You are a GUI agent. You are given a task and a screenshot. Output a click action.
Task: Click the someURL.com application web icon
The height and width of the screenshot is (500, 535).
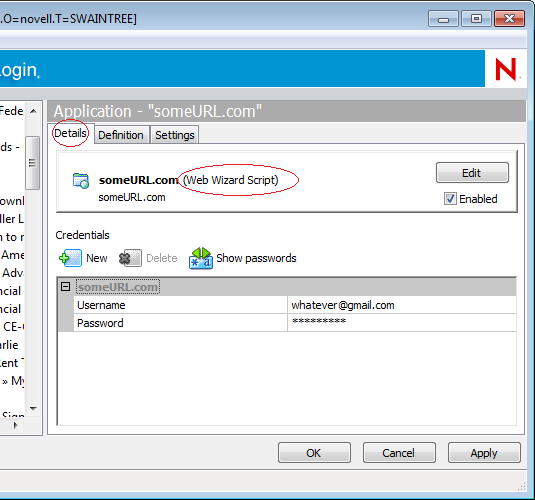coord(81,181)
